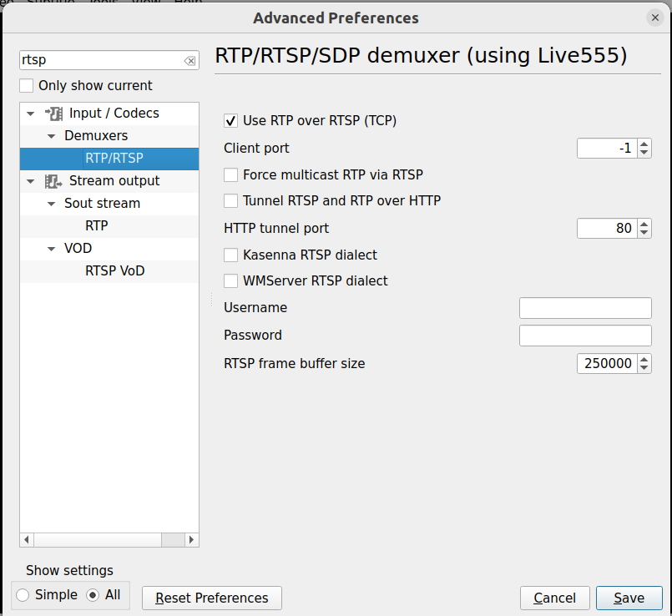Image resolution: width=672 pixels, height=616 pixels.
Task: Click the Reset Preferences button
Action: tap(212, 598)
